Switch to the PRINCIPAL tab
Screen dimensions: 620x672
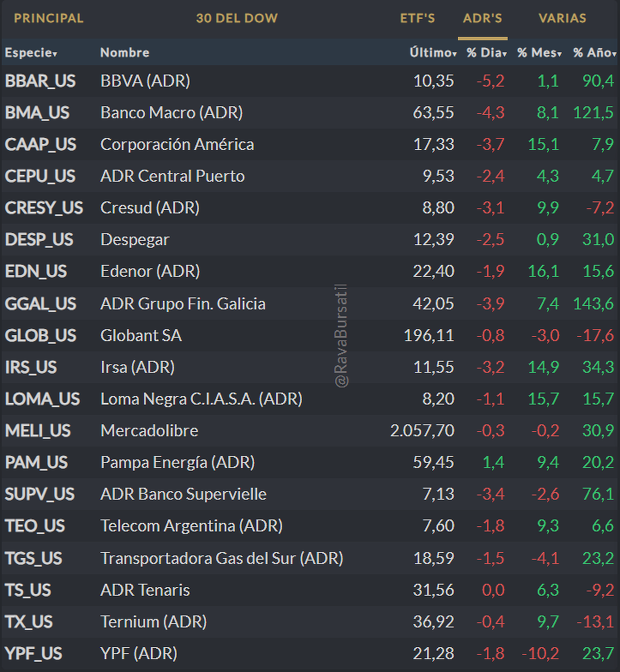click(49, 18)
